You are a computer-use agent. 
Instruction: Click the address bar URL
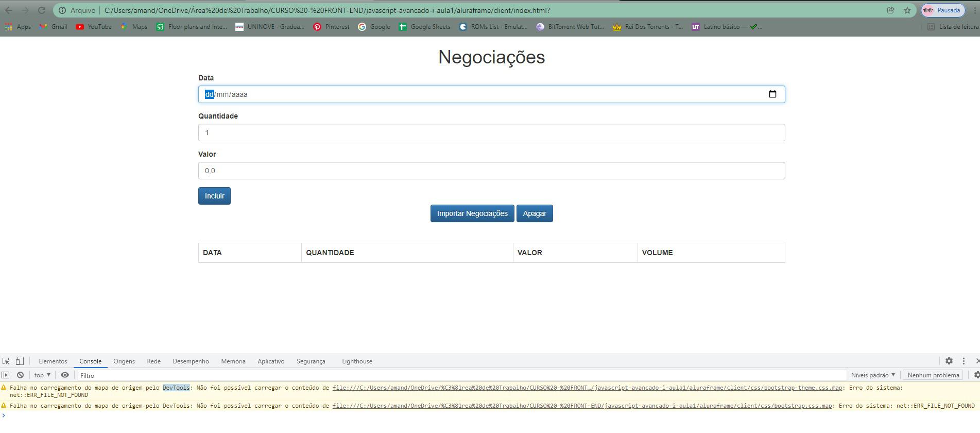pos(327,10)
